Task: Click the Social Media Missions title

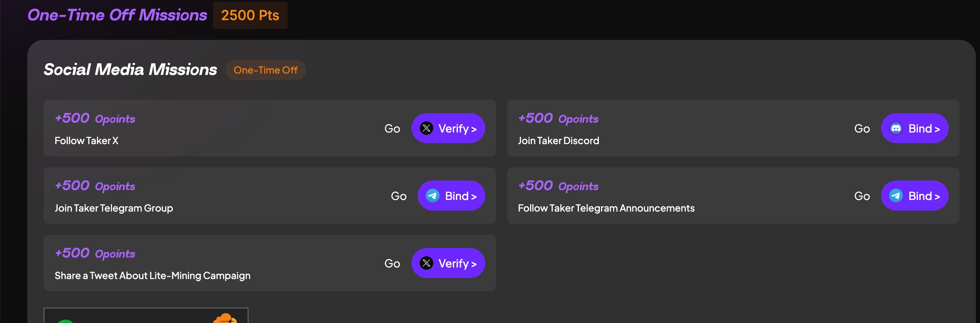Action: [x=130, y=70]
